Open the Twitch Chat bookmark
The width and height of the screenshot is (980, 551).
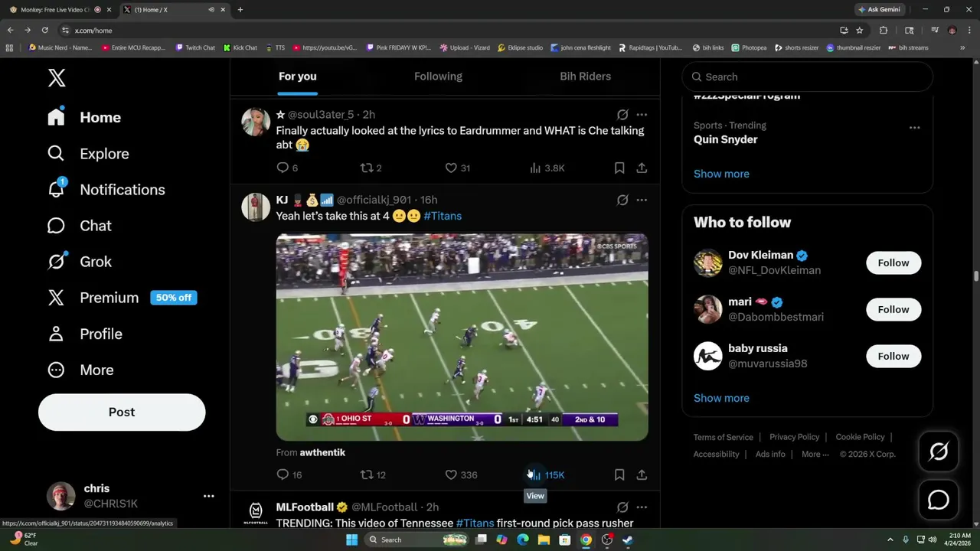point(195,47)
